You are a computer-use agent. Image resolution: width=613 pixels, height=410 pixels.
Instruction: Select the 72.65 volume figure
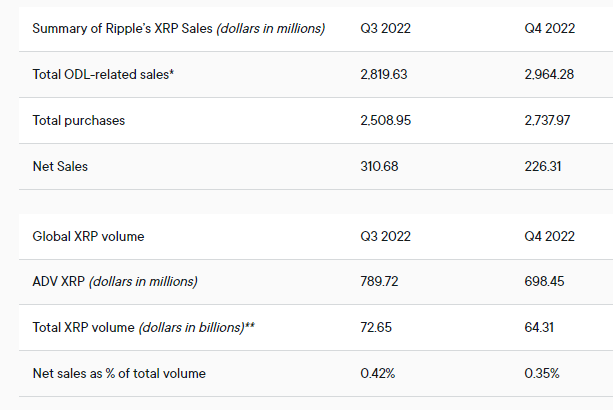376,327
